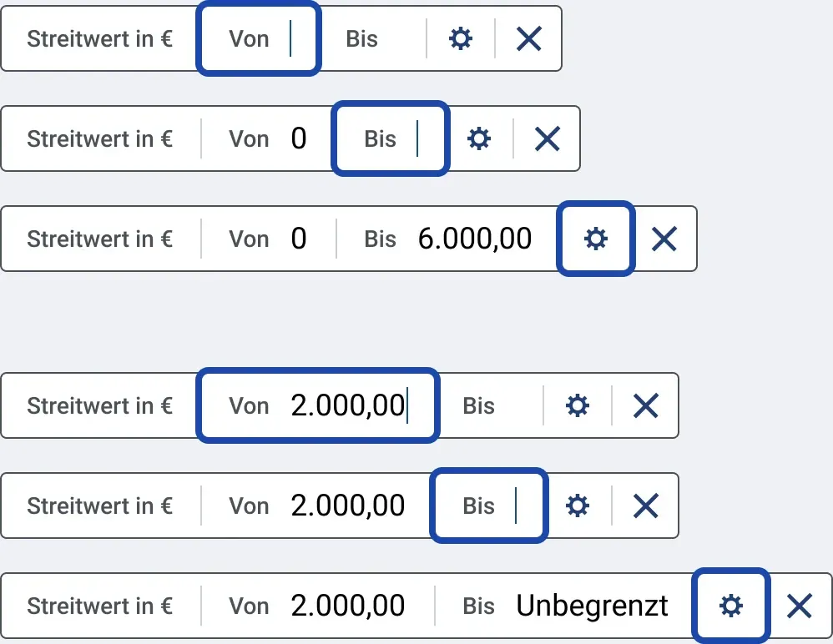
Task: Open gear in row with focused empty Bis after 2.000,00
Action: click(578, 506)
